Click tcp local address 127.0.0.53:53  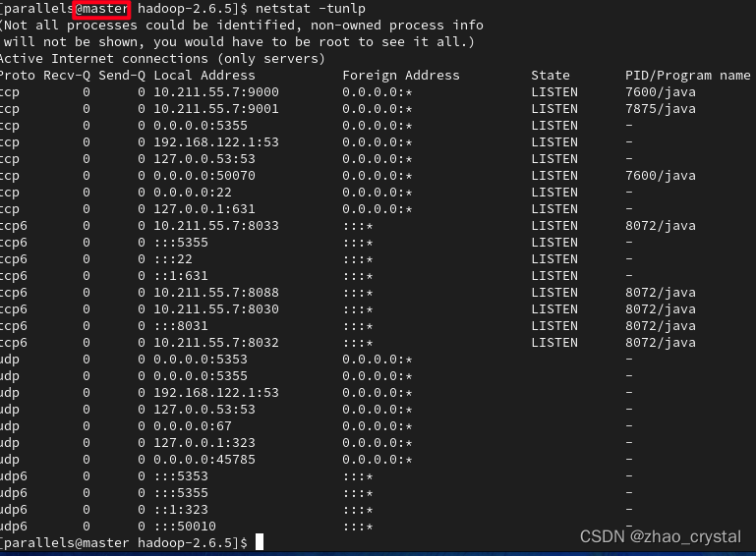(x=204, y=159)
